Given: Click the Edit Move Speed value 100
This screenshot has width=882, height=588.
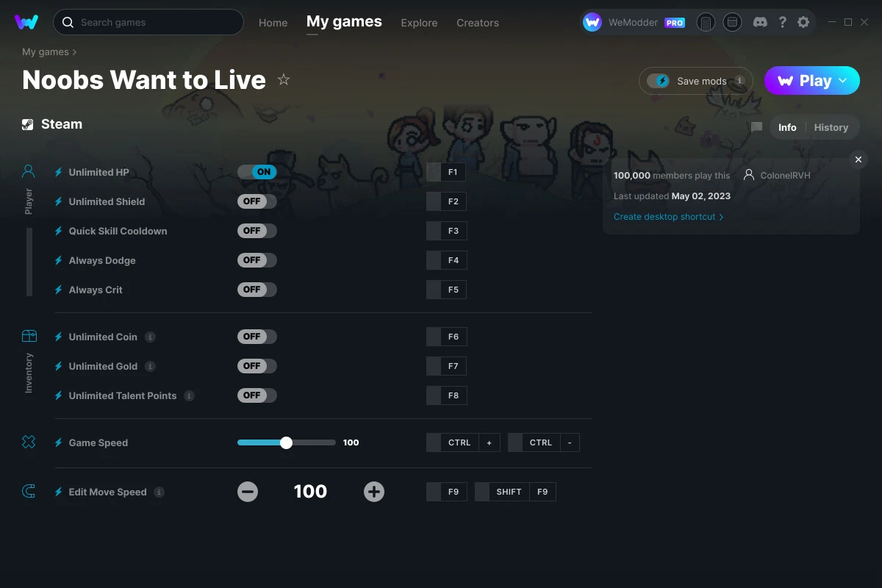Looking at the screenshot, I should (x=310, y=492).
